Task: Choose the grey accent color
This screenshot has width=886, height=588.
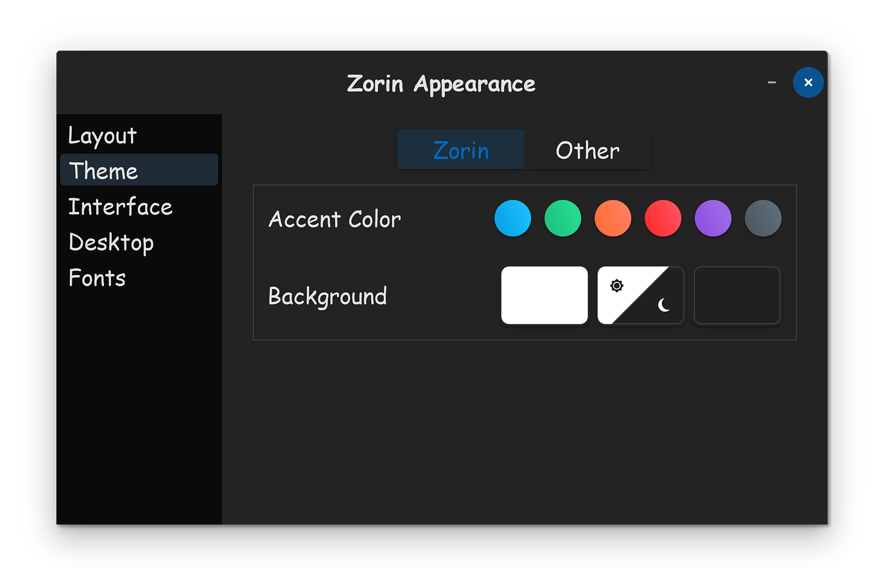Action: click(763, 218)
